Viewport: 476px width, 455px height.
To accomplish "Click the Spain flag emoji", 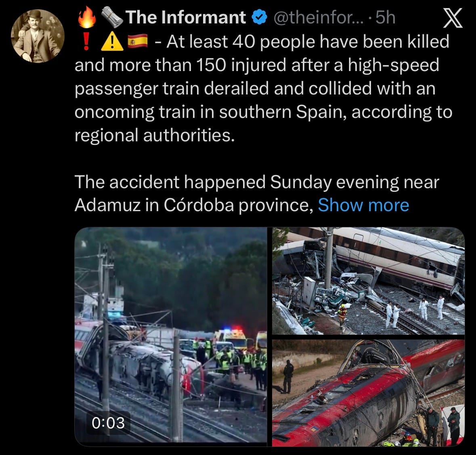I will tap(138, 42).
